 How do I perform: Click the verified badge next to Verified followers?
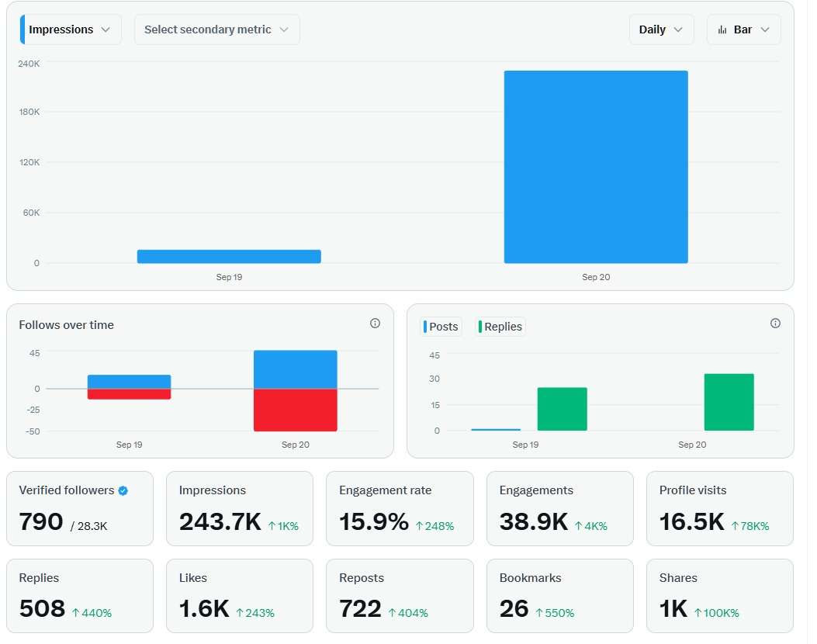(123, 490)
